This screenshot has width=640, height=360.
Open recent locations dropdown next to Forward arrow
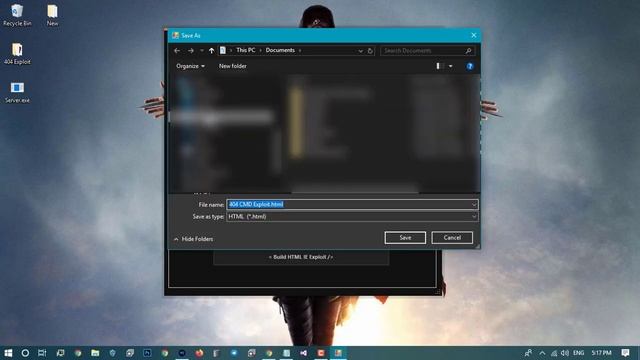tap(202, 51)
